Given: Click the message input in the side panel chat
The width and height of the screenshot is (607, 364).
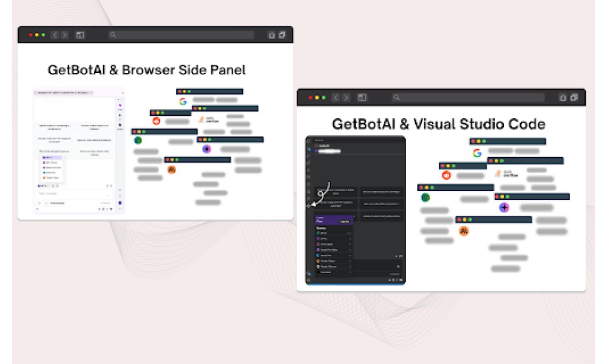Looking at the screenshot, I should 74,194.
